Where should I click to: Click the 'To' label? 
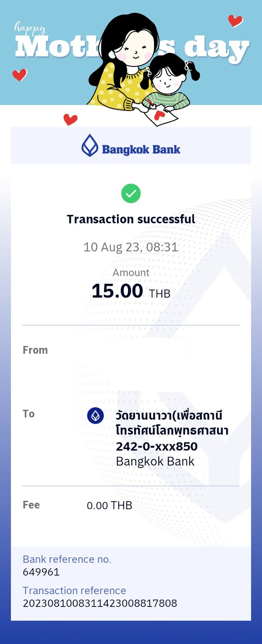point(29,414)
